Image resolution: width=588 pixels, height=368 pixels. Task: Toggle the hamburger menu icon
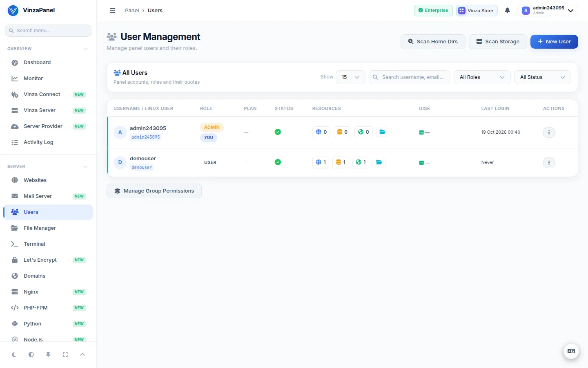tap(113, 11)
